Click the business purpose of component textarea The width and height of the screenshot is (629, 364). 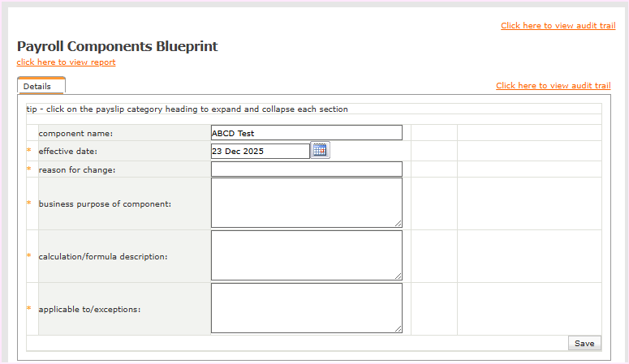[306, 203]
